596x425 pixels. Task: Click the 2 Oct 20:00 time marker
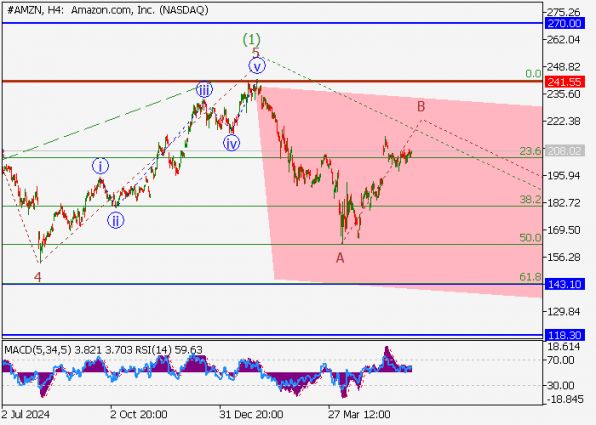[138, 414]
